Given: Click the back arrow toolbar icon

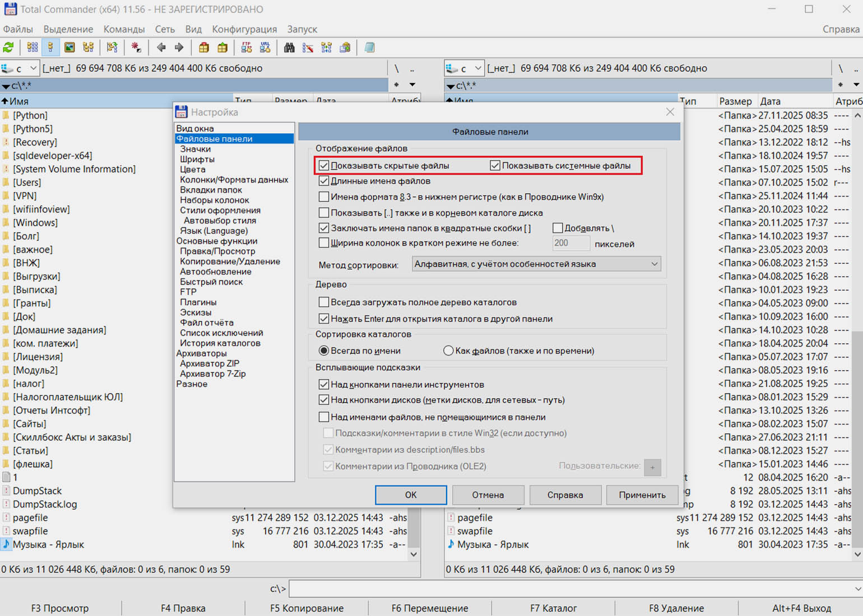Looking at the screenshot, I should click(x=161, y=48).
